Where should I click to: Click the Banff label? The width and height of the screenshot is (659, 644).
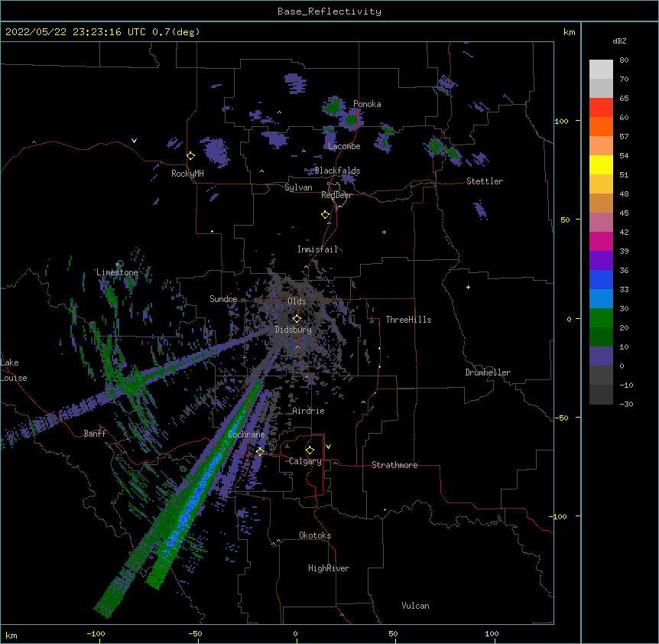click(x=95, y=434)
